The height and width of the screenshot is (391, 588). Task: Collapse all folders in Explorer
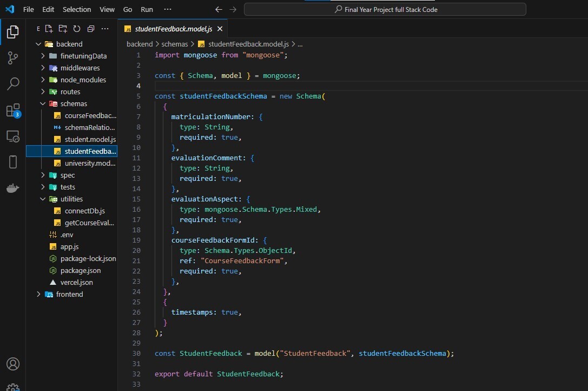pos(91,29)
